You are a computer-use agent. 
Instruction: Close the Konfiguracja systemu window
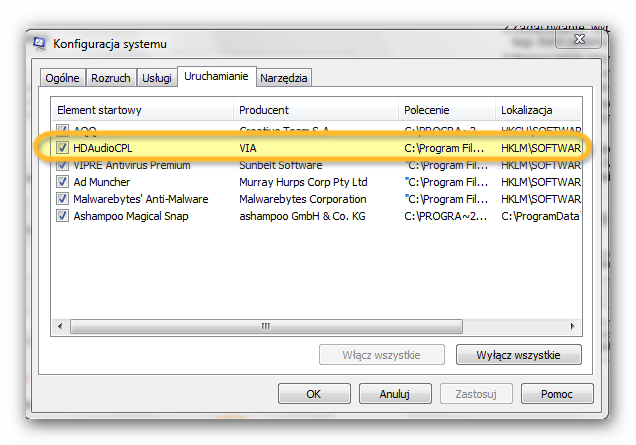coord(579,39)
